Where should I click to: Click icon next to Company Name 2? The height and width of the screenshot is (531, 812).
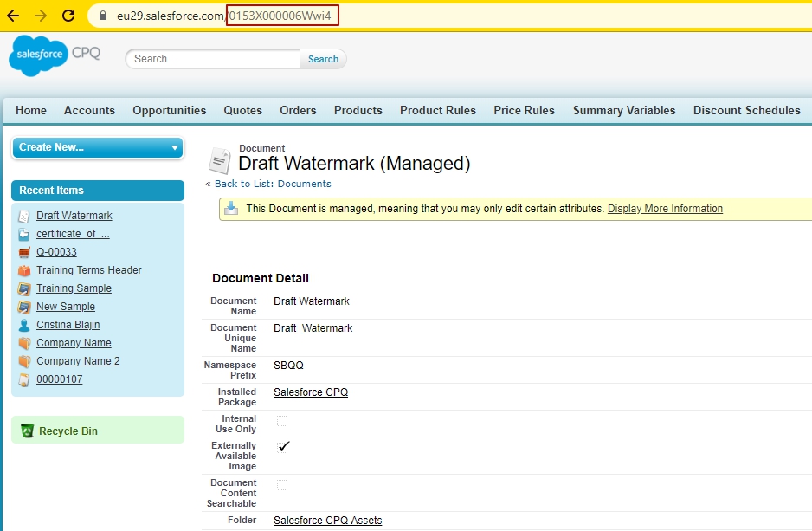coord(24,361)
